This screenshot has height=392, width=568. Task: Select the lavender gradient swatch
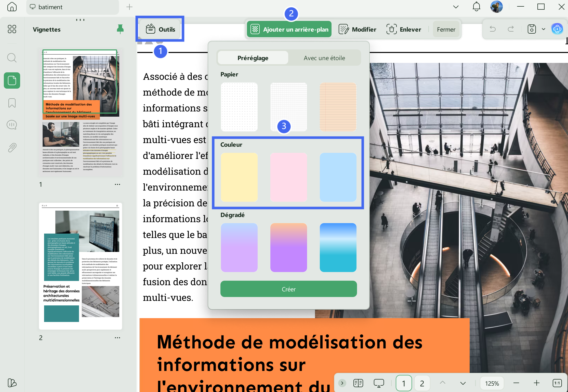pyautogui.click(x=239, y=248)
